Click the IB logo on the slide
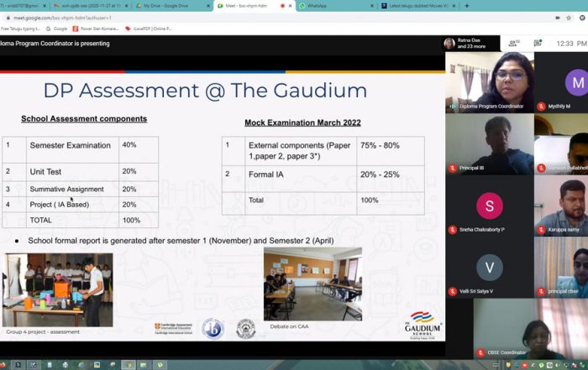 213,329
